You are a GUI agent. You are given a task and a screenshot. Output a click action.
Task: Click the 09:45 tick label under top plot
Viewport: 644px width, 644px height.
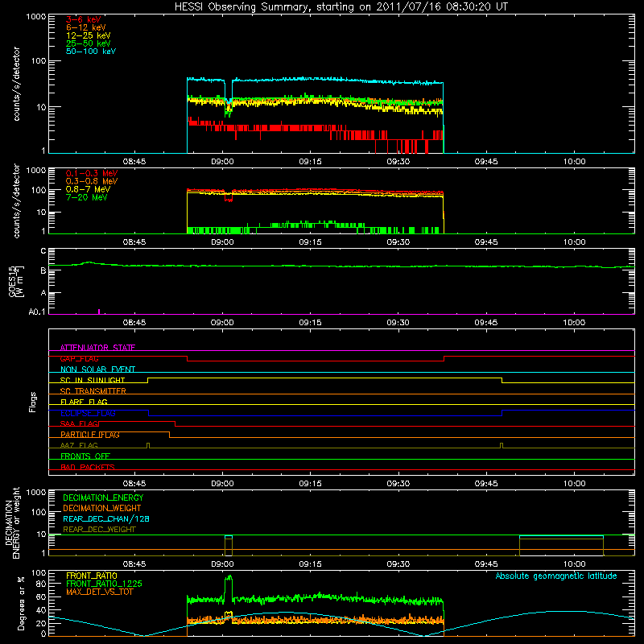point(486,162)
